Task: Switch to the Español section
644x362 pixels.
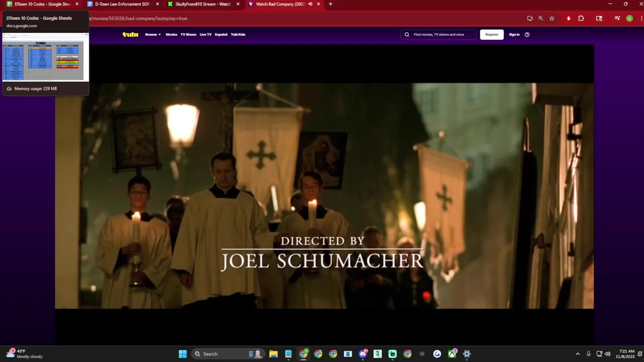Action: pyautogui.click(x=221, y=35)
